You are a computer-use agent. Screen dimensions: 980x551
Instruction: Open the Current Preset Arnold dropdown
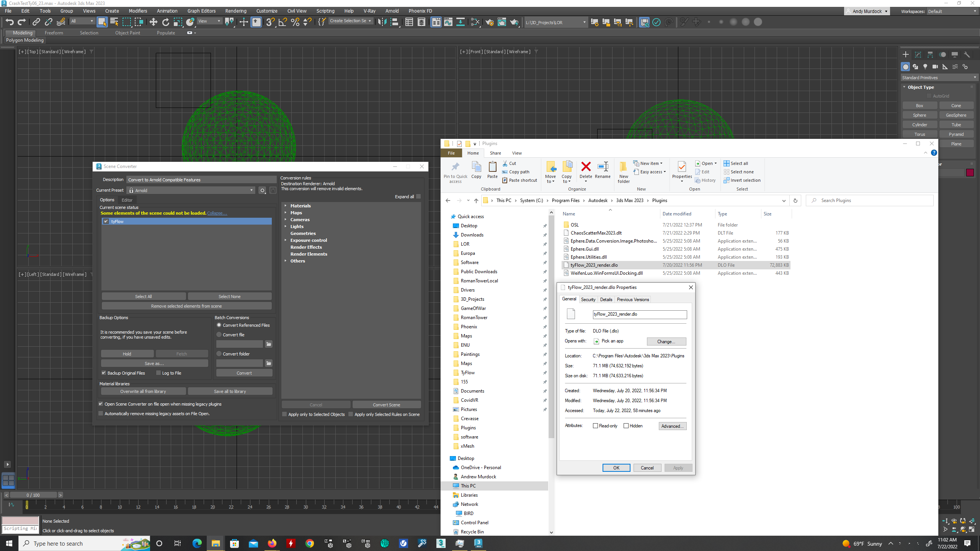coord(191,191)
